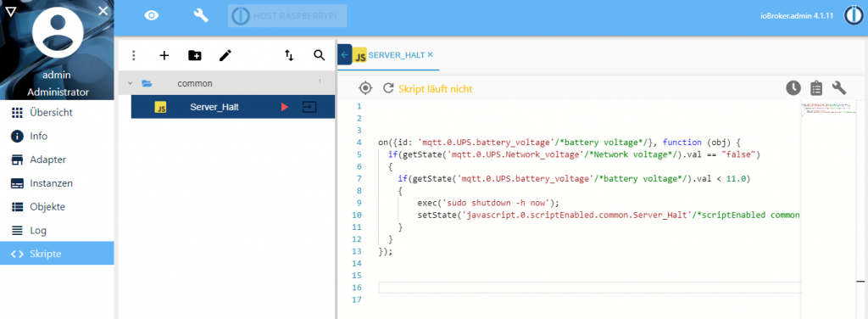This screenshot has width=868, height=319.
Task: Close the SERVER_HALT tab
Action: click(431, 55)
